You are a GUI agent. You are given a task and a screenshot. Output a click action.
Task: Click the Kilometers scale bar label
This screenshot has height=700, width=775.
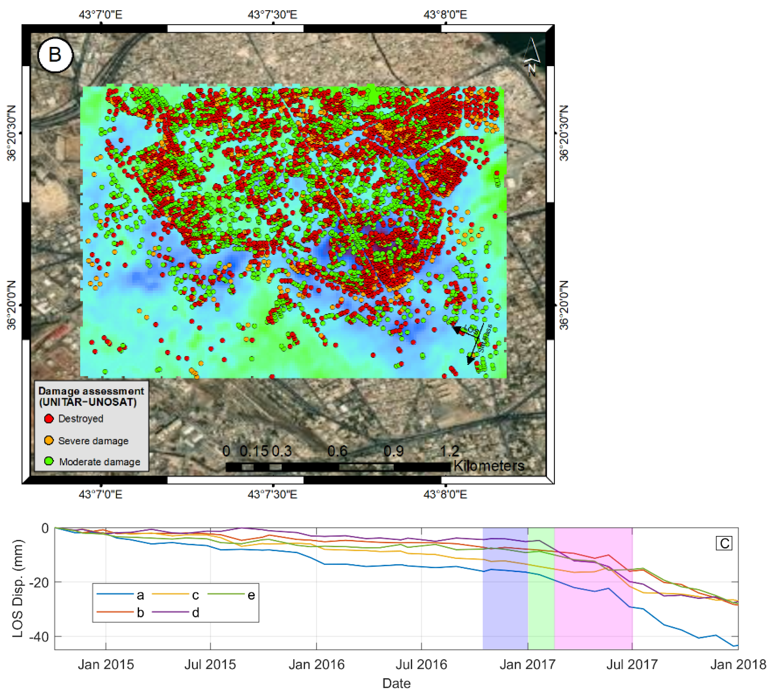click(x=489, y=466)
